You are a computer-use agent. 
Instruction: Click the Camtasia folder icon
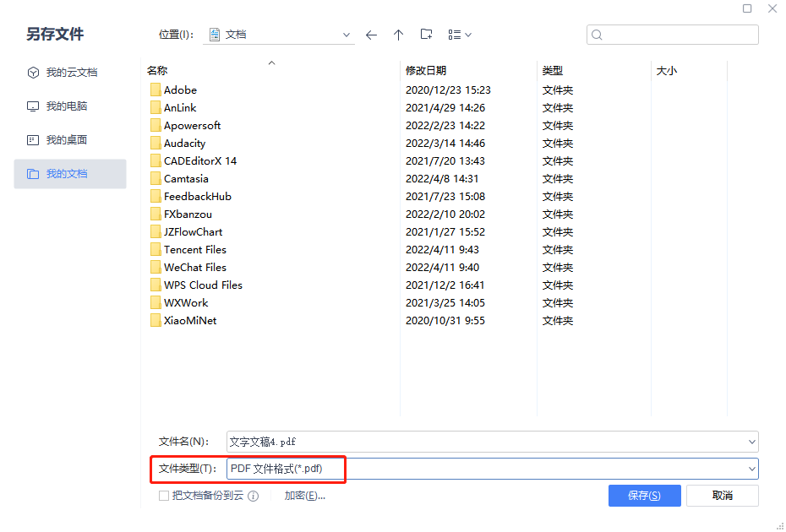tap(156, 179)
